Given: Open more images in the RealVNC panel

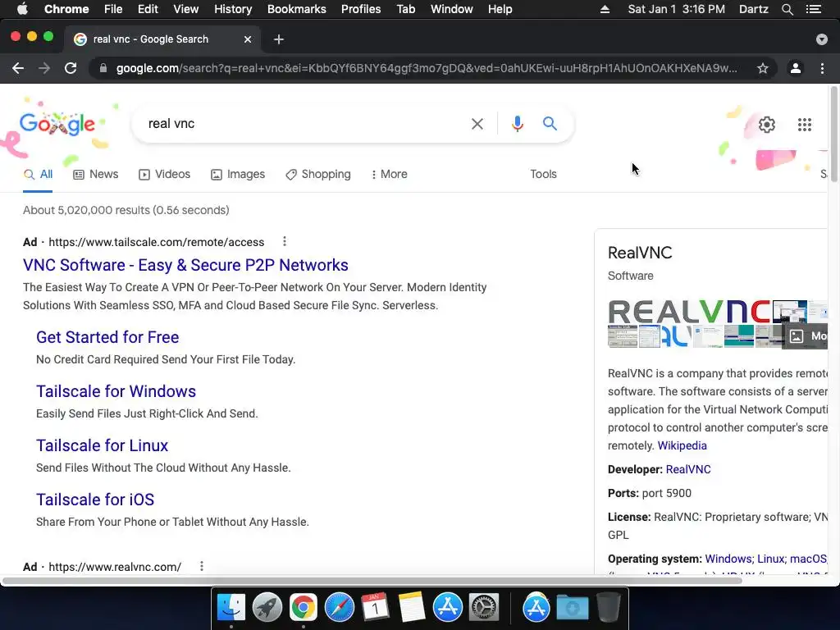Looking at the screenshot, I should (806, 336).
